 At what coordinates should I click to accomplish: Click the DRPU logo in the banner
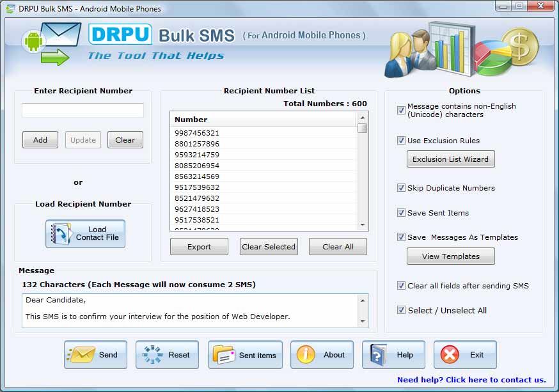pyautogui.click(x=120, y=34)
